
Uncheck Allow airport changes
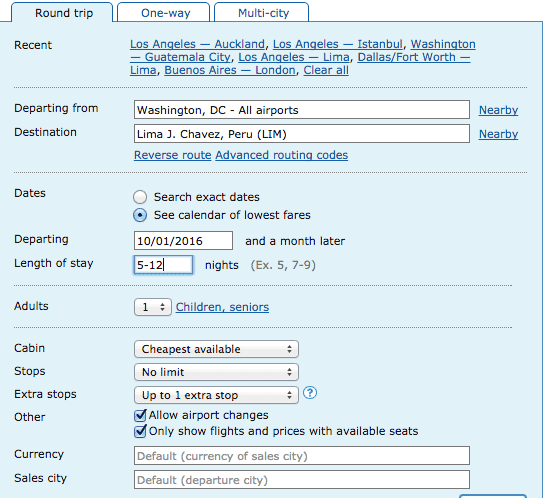(x=140, y=415)
